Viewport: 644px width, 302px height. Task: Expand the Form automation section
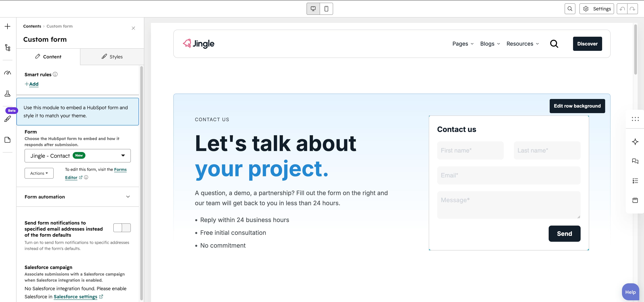(78, 197)
